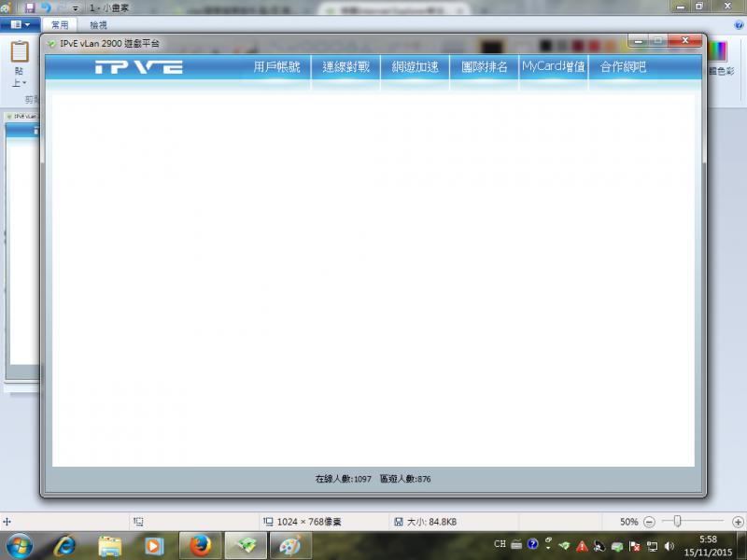This screenshot has height=560, width=747.
Task: Go to the 合作網吧 partner cafes tab
Action: (x=623, y=67)
